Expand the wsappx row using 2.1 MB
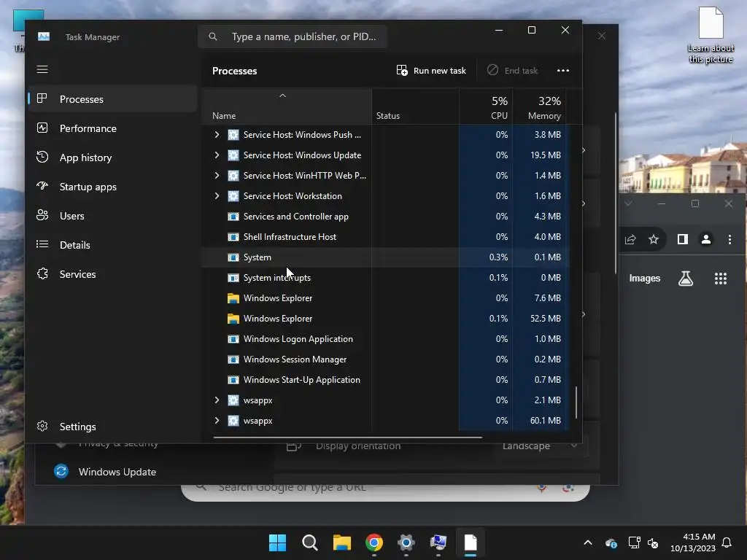The image size is (747, 560). point(217,400)
